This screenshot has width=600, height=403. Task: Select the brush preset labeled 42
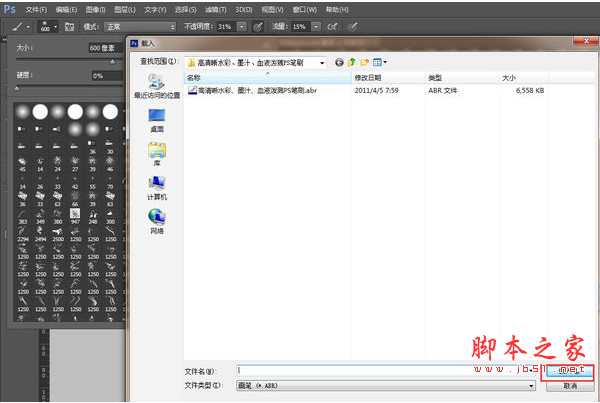(x=75, y=181)
